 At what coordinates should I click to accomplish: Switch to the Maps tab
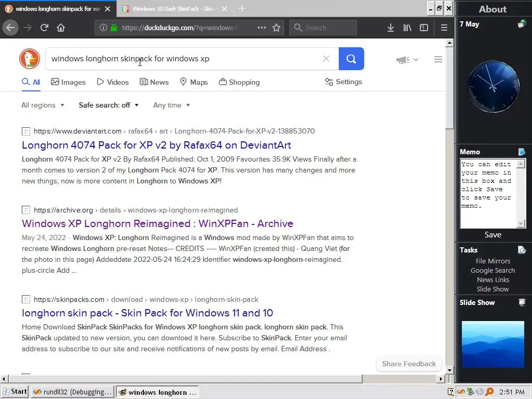coord(194,82)
